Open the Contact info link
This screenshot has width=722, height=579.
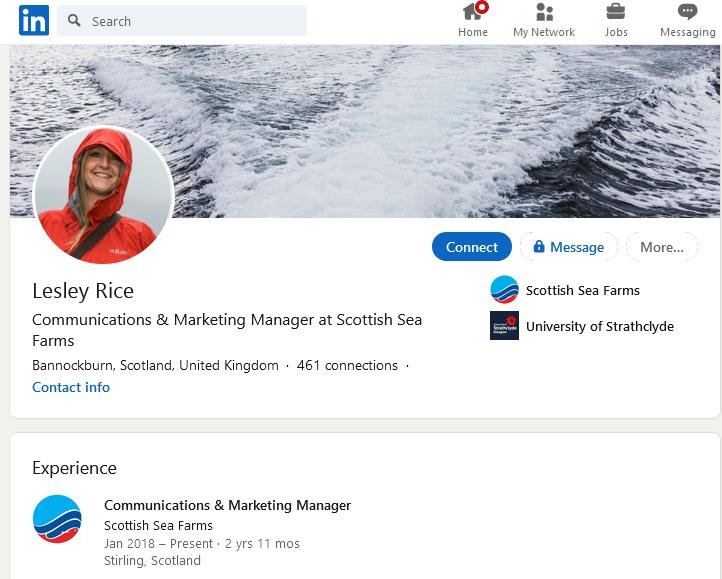pos(71,387)
